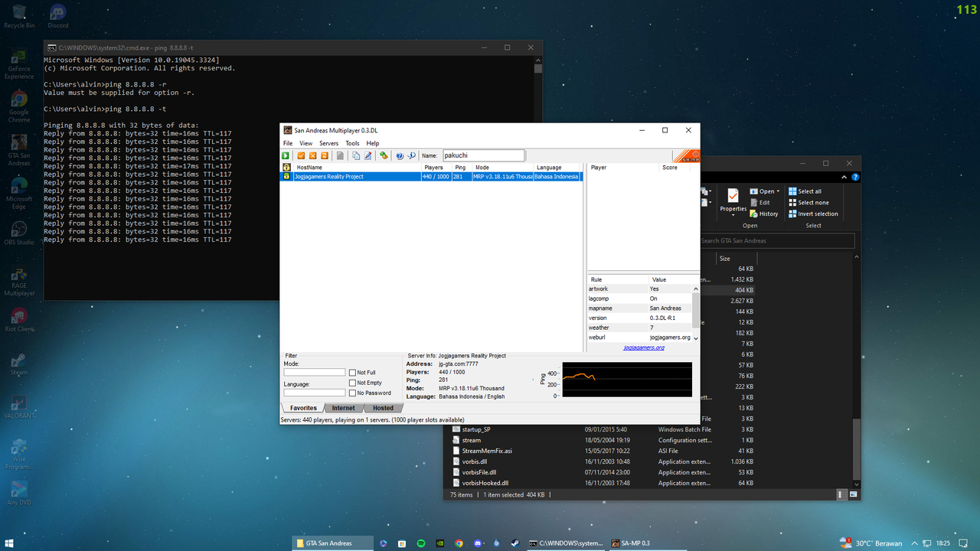Screen dimensions: 980x551
Task: Enable the No Password filter checkbox
Action: click(352, 393)
